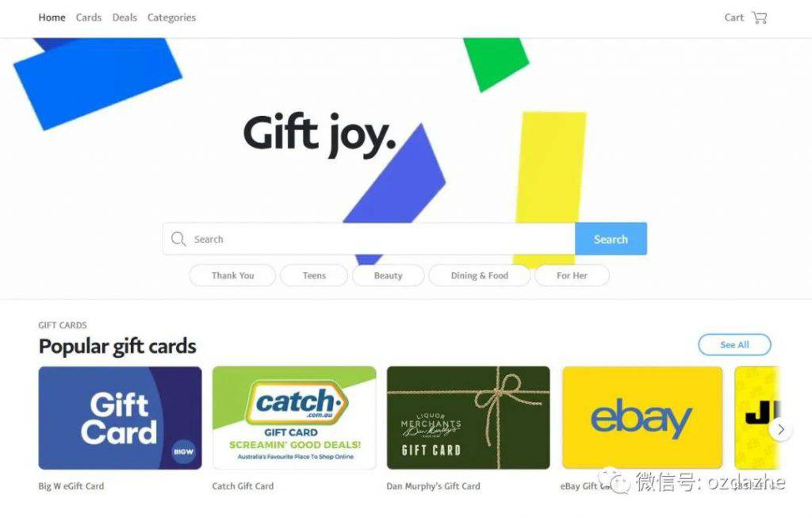
Task: Open the eBay gift card image
Action: click(642, 418)
